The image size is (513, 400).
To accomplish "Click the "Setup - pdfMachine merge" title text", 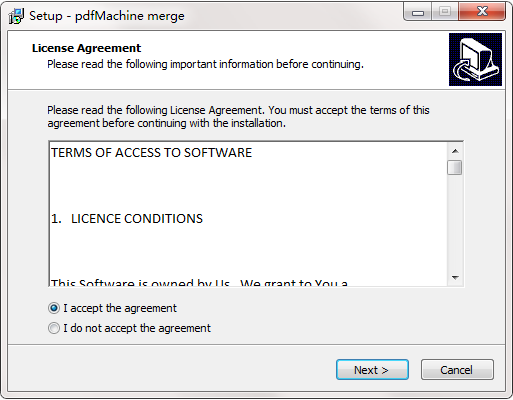I will (x=107, y=16).
